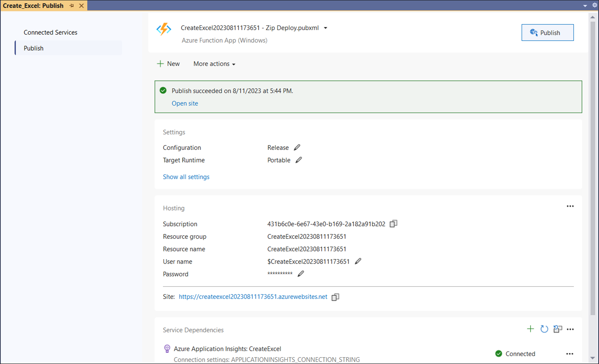Select the Publish sidebar item
599x364 pixels.
coord(34,48)
